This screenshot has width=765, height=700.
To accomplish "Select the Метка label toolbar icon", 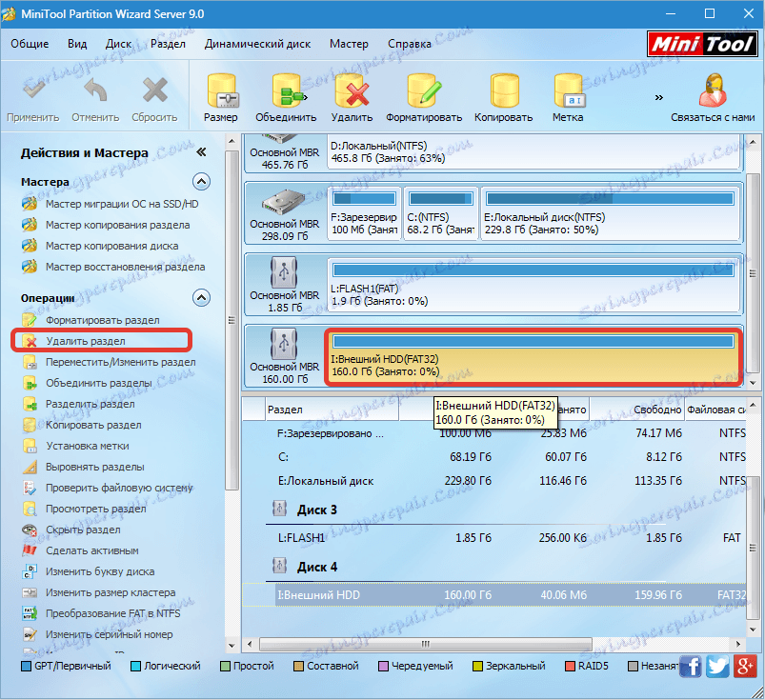I will click(569, 90).
